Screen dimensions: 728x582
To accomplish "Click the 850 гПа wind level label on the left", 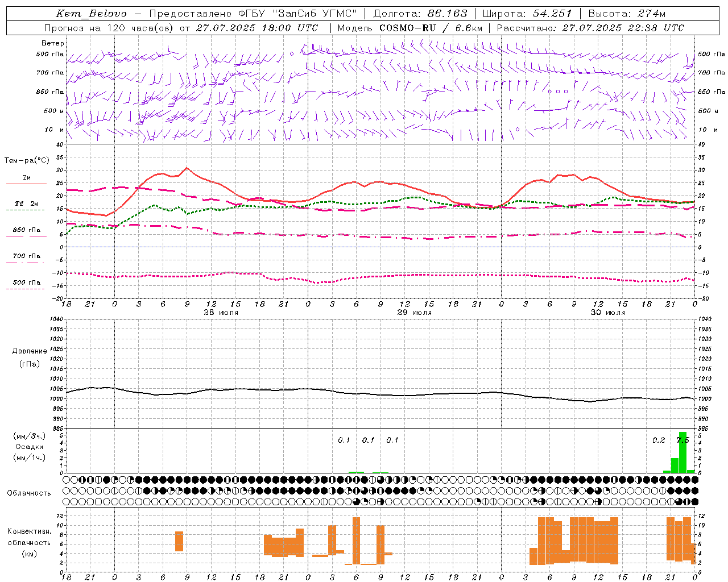I will coord(50,92).
